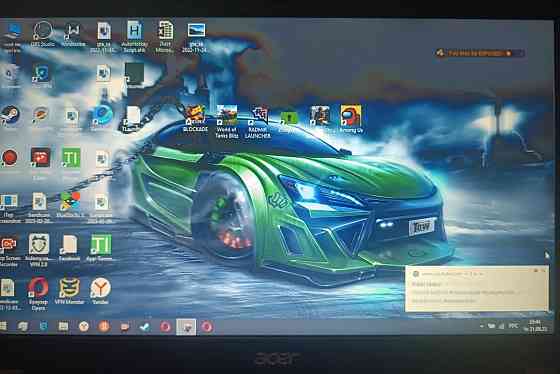Open File Explorer from the taskbar

pyautogui.click(x=63, y=326)
